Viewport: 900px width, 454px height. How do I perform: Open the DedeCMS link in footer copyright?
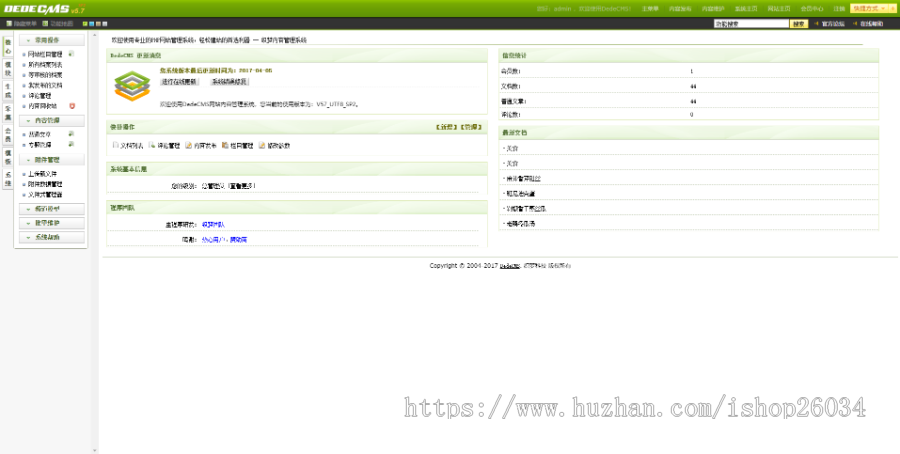click(510, 266)
